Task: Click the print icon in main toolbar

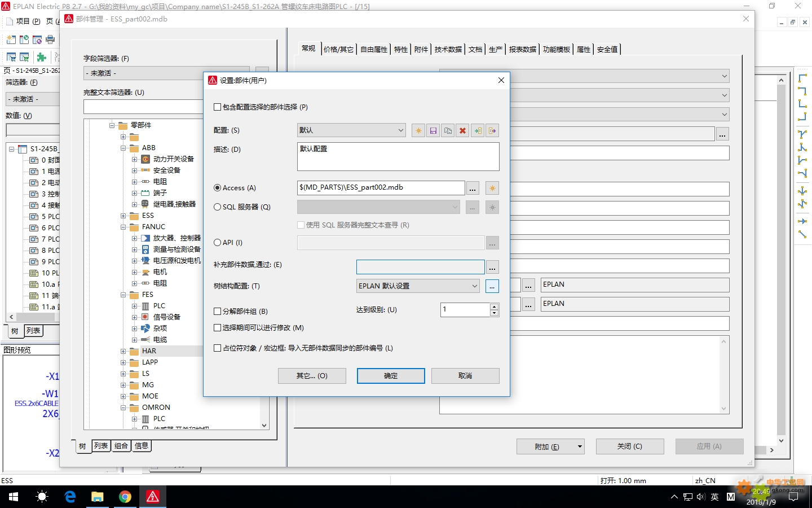Action: click(50, 40)
